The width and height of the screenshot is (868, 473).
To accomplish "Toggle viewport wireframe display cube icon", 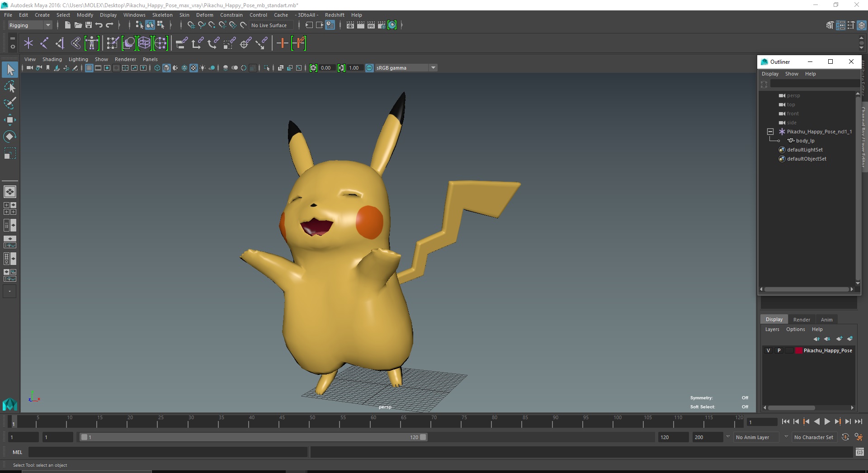I will point(157,68).
